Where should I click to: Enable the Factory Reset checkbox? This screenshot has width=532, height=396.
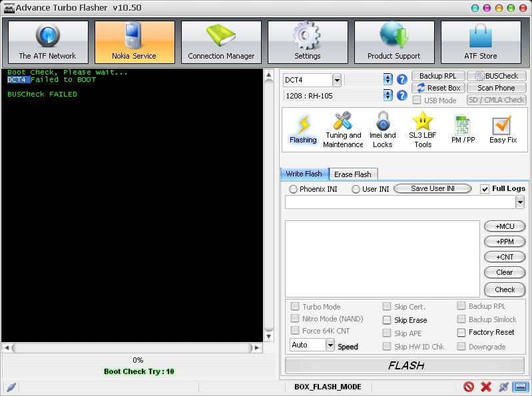(x=461, y=333)
